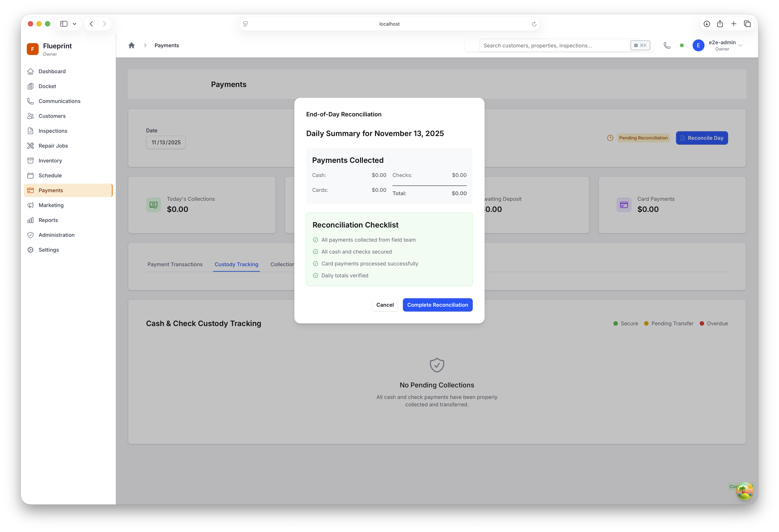The height and width of the screenshot is (532, 779).
Task: Click the phone icon in header
Action: (x=667, y=45)
